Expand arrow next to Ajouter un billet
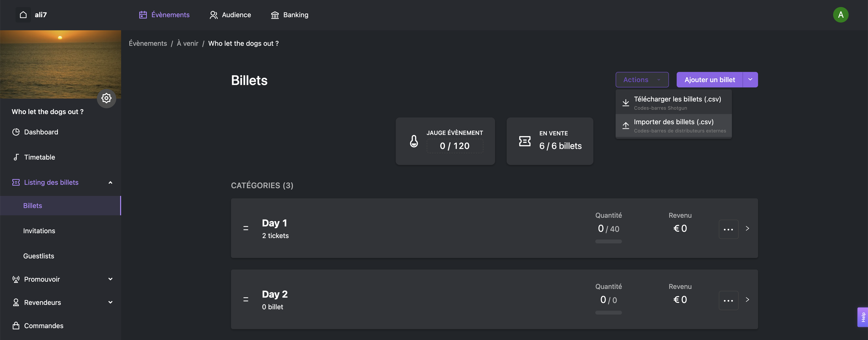 click(x=750, y=80)
